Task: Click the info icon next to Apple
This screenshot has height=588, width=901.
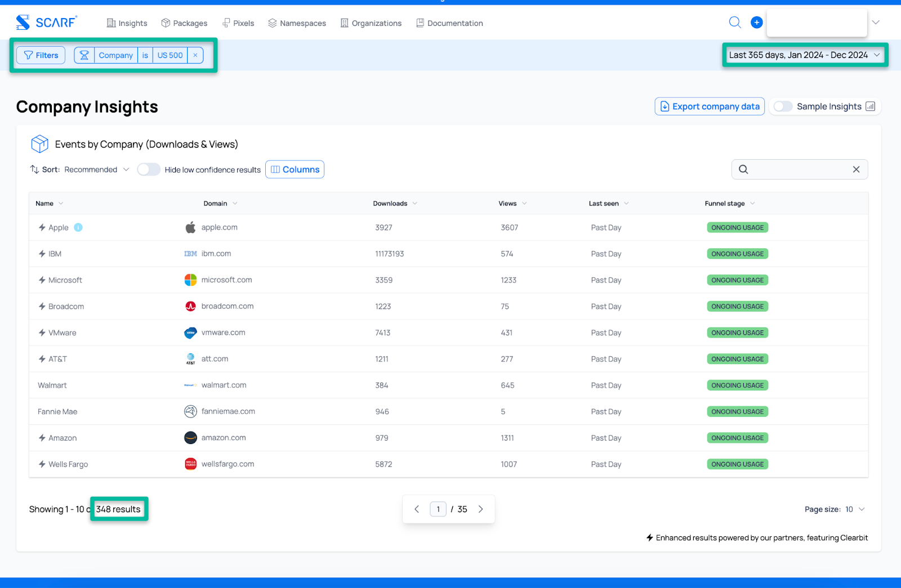Action: point(78,227)
